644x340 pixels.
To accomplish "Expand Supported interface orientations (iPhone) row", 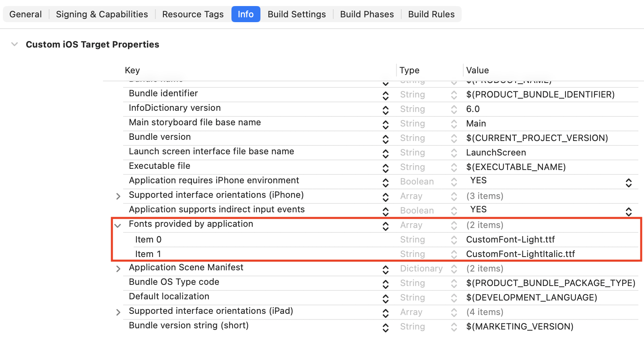I will [118, 196].
